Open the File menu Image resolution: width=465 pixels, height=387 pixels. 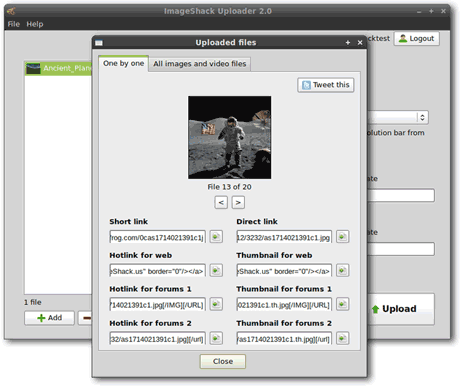pyautogui.click(x=14, y=24)
